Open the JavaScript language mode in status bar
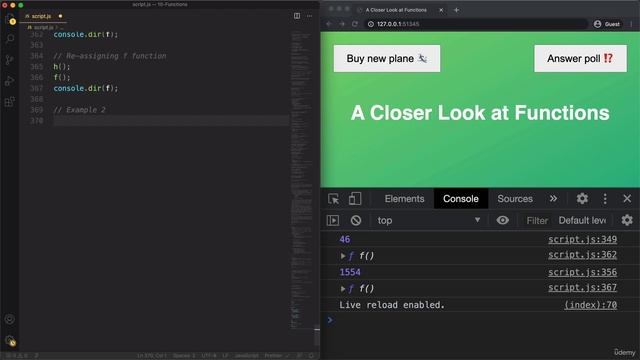Screen dimensions: 640x360 pyautogui.click(x=246, y=356)
